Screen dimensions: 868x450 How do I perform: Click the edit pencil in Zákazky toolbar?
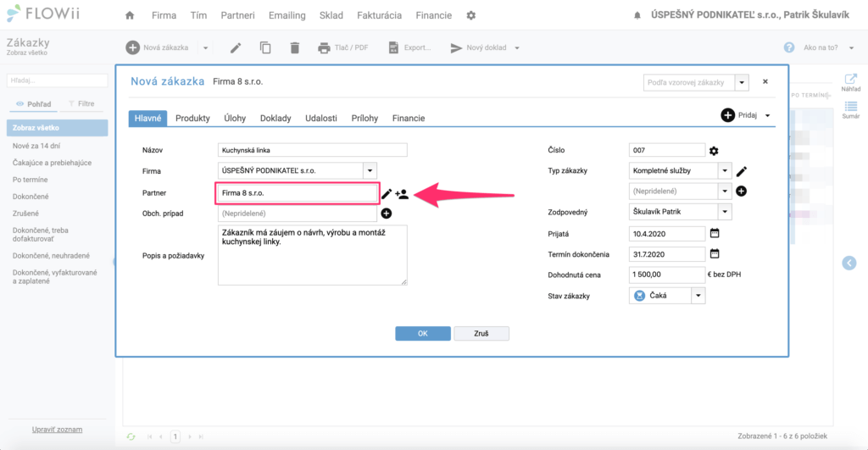pyautogui.click(x=236, y=48)
